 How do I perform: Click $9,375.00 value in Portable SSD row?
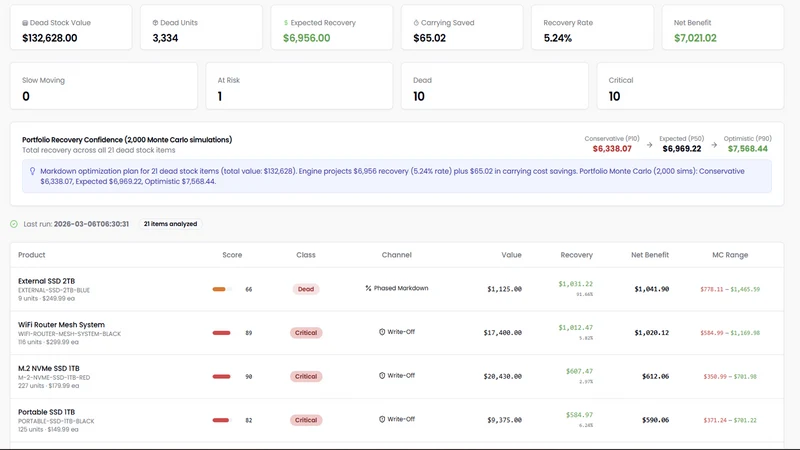[505, 420]
